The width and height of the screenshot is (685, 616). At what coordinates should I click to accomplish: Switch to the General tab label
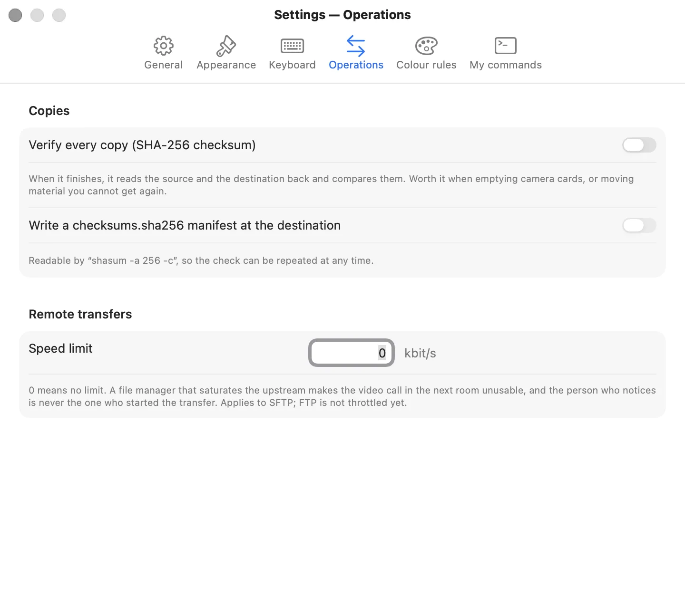(163, 65)
